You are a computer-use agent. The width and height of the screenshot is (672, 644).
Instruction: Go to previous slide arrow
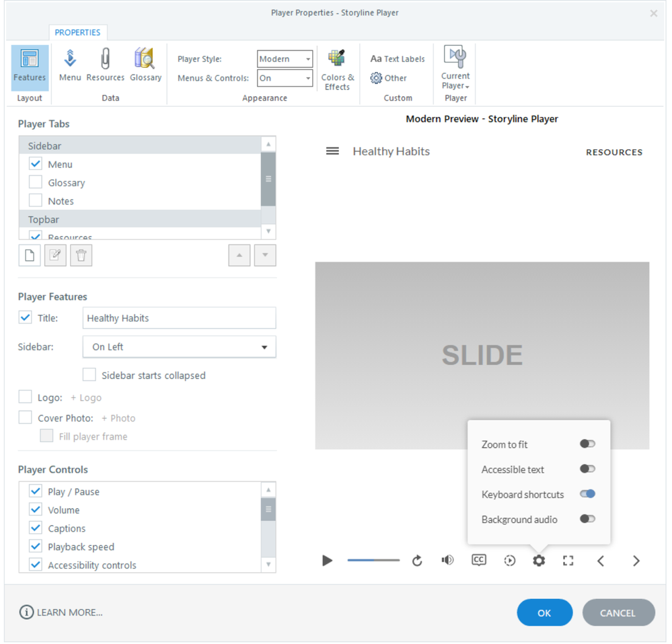(x=601, y=561)
